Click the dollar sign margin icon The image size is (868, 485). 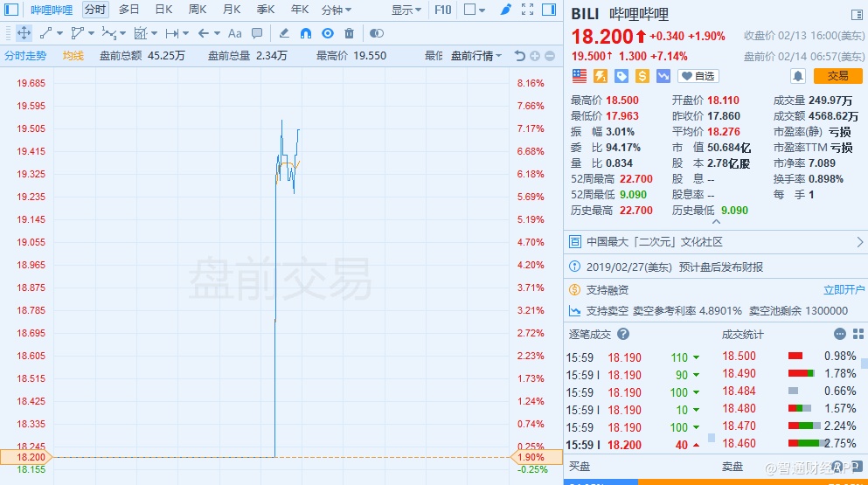[x=642, y=76]
